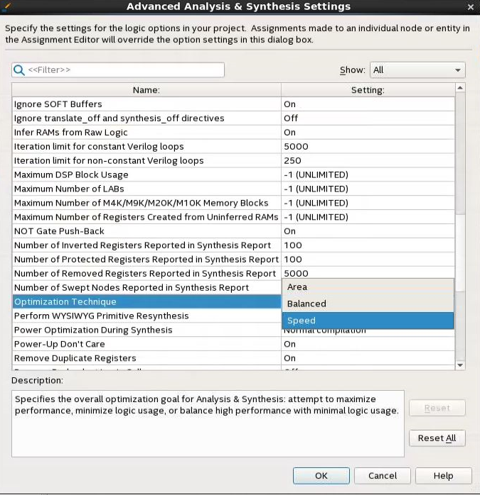Image resolution: width=480 pixels, height=495 pixels.
Task: Click 100 value for Protected Registers Reported
Action: (368, 259)
